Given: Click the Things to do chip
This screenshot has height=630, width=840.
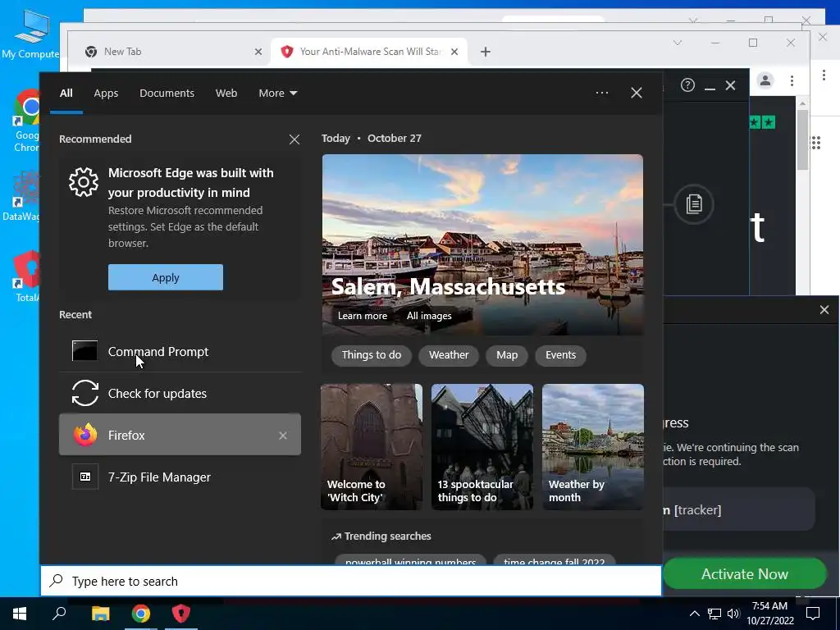Looking at the screenshot, I should point(372,354).
